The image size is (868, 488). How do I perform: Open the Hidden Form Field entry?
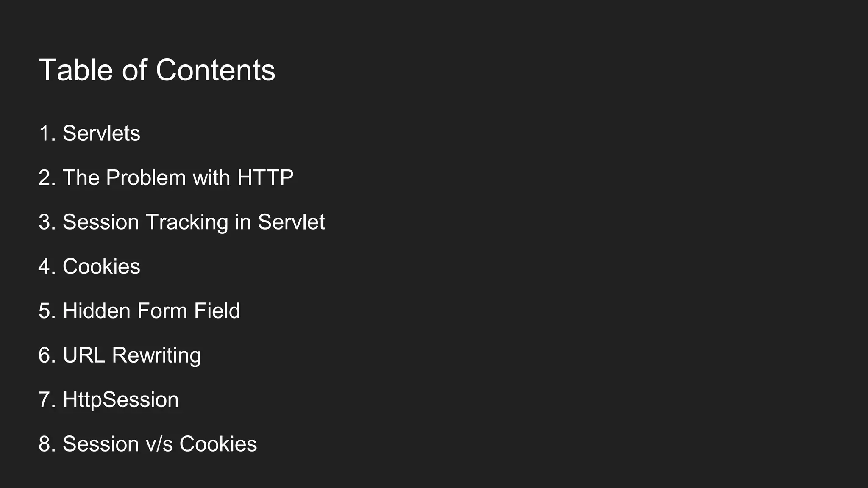tap(151, 311)
